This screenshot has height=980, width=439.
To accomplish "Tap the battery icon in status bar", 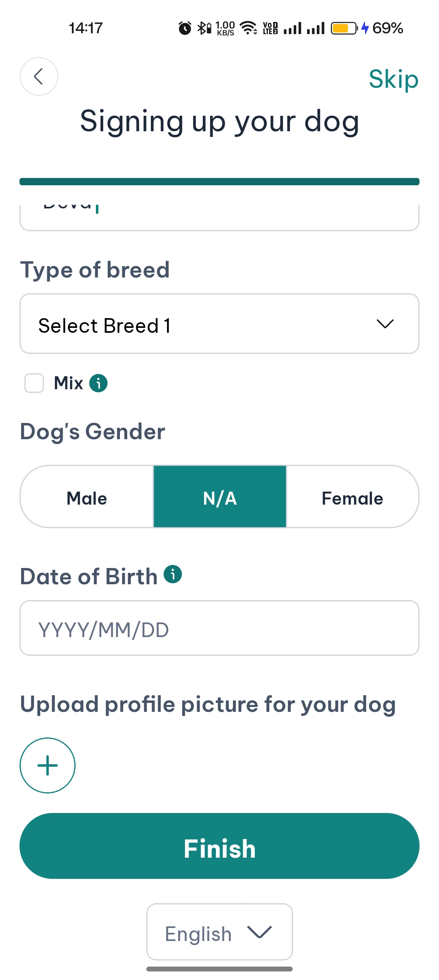I will click(344, 28).
